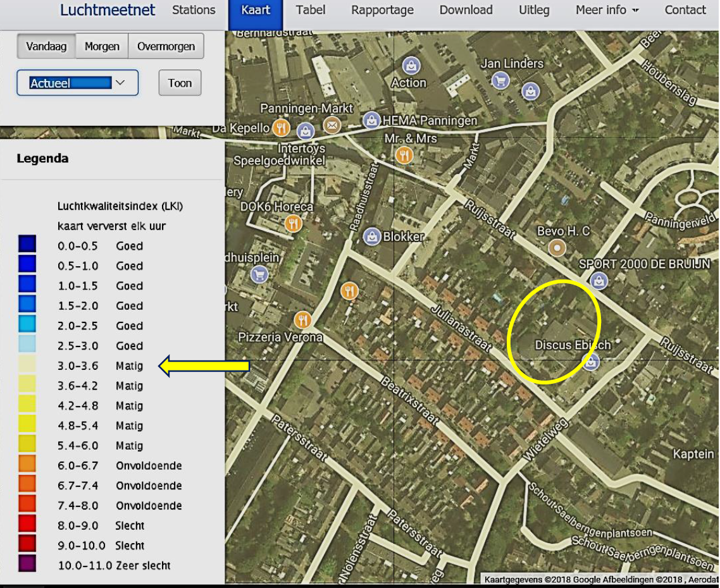This screenshot has height=588, width=720.
Task: Click the 8.0-9.0 Slecht red swatch
Action: point(27,524)
